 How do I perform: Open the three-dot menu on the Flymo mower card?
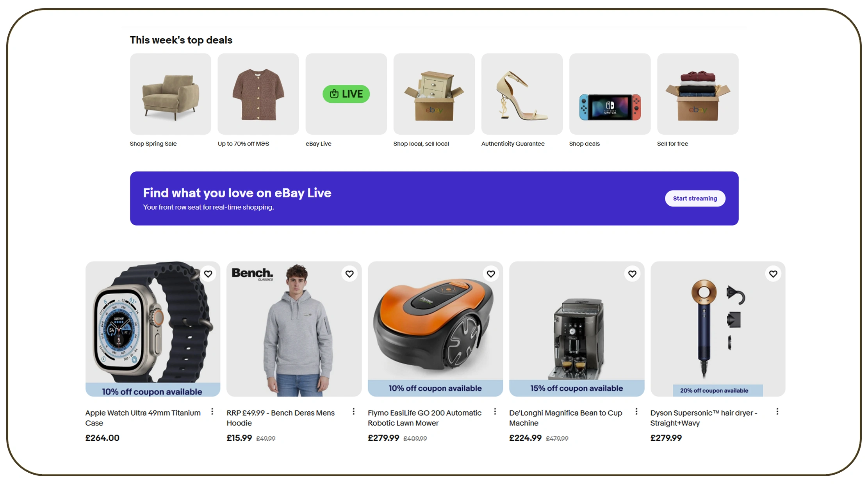tap(495, 411)
